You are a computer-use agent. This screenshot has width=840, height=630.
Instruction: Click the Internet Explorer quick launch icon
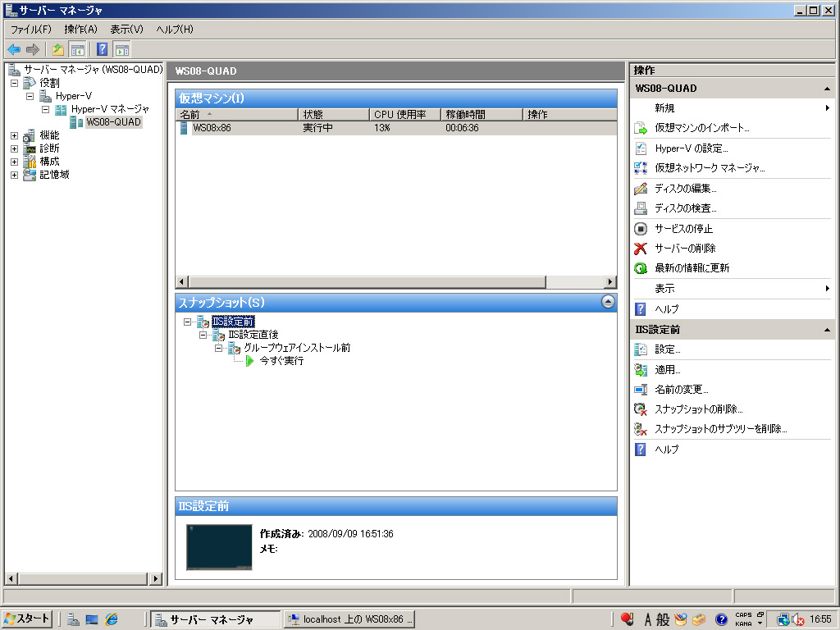point(112,620)
